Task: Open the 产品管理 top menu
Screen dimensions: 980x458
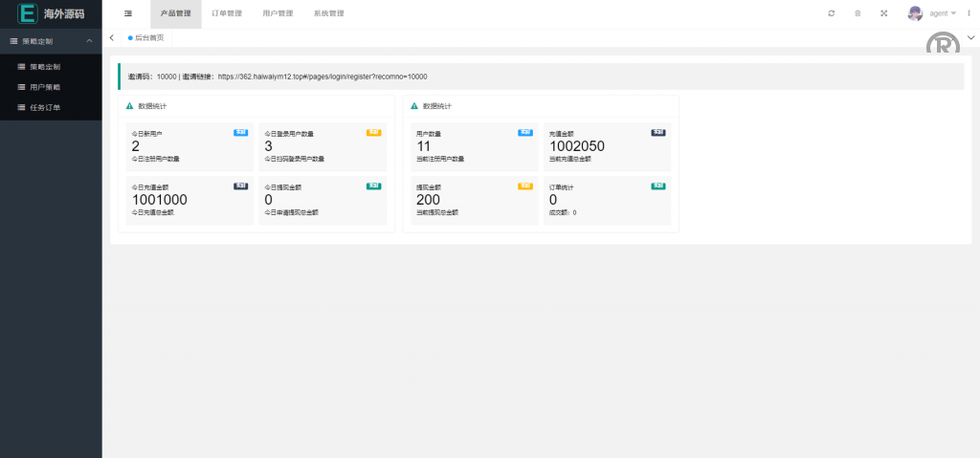Action: click(176, 13)
